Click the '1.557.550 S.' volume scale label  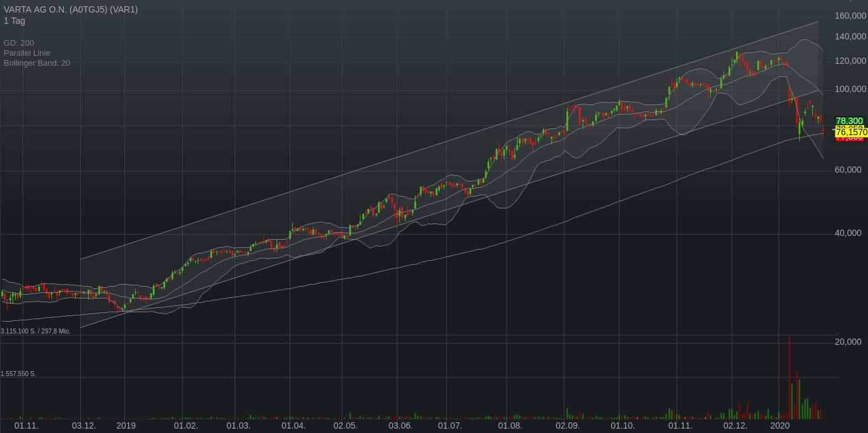tap(19, 374)
